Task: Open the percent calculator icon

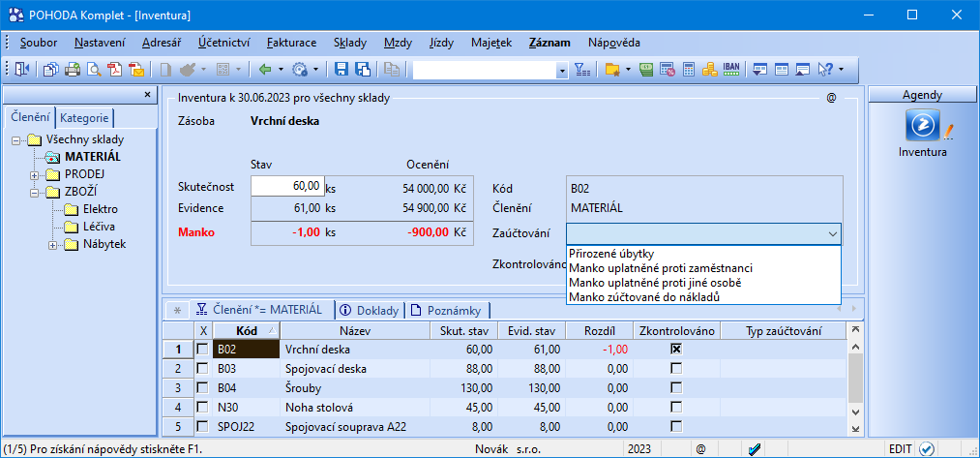Action: point(668,70)
